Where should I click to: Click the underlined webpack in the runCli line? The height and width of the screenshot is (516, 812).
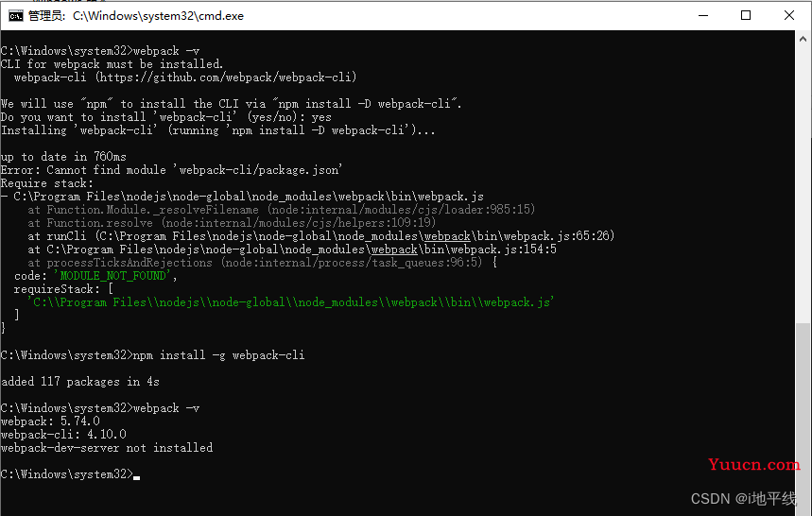click(x=447, y=236)
